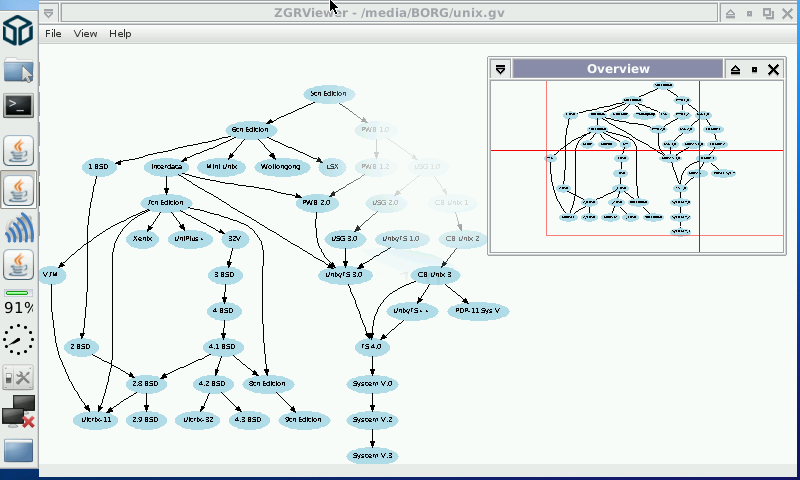Select the USG 2.0 node
The width and height of the screenshot is (800, 480).
(x=386, y=203)
